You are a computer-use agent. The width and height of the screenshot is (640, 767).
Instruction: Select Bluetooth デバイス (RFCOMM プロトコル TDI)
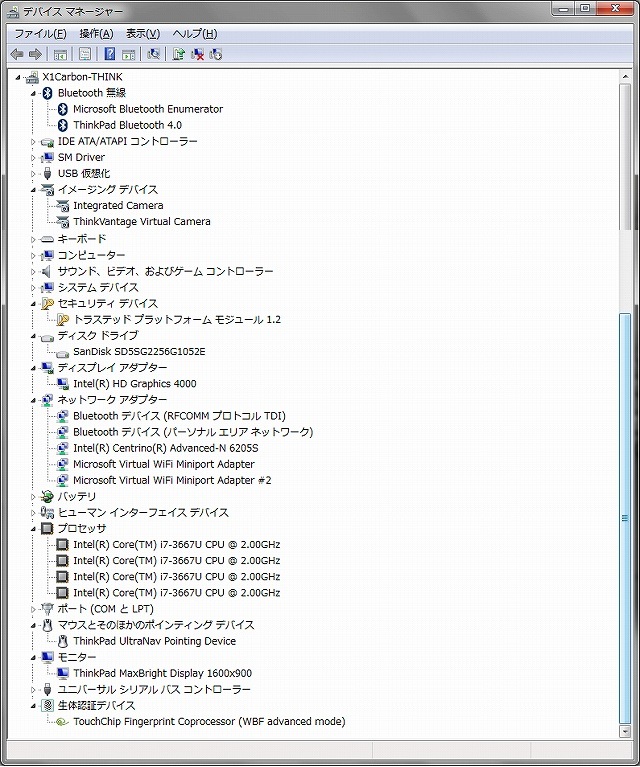pyautogui.click(x=179, y=416)
